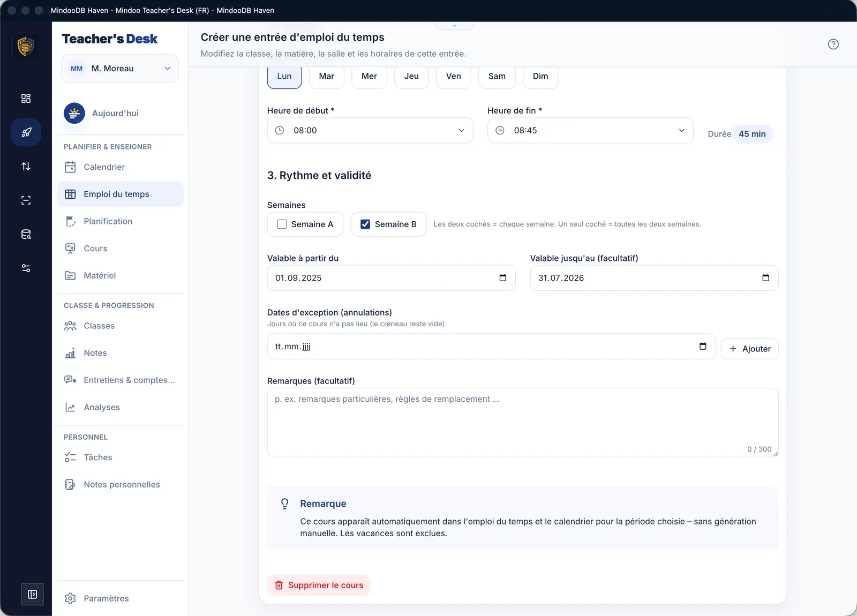Click the trash icon on Supprimer le cours
The image size is (857, 616).
[279, 585]
